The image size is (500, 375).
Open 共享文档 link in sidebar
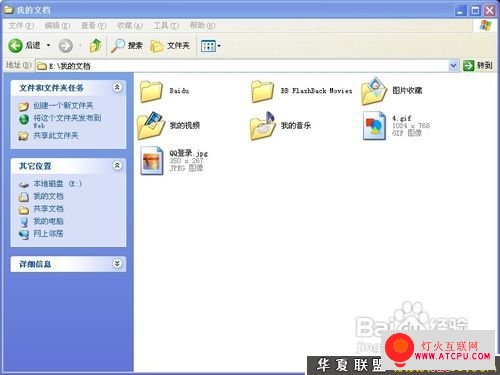(x=48, y=209)
